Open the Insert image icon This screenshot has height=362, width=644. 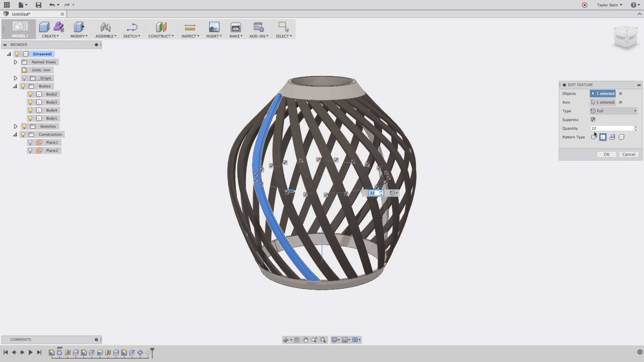[x=214, y=27]
